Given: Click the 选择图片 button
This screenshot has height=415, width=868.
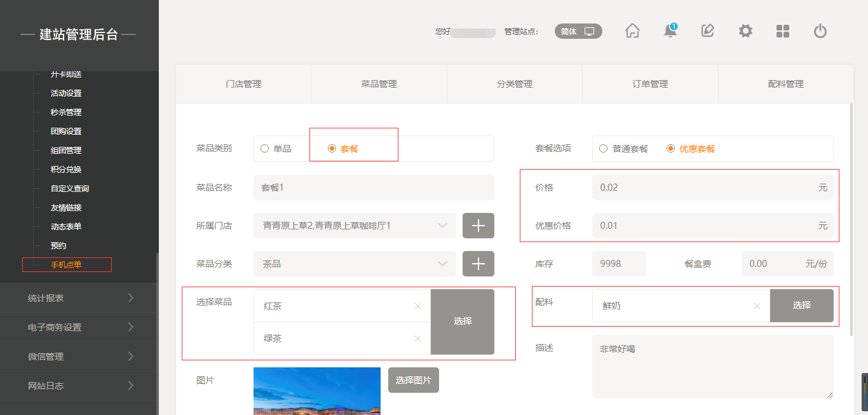Looking at the screenshot, I should [413, 380].
